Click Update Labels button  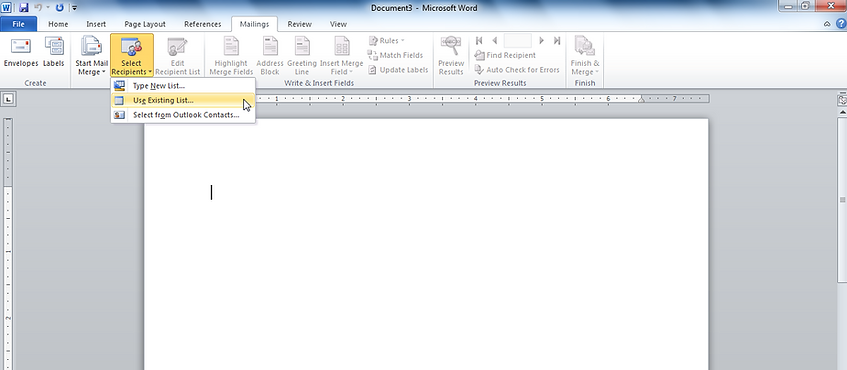tap(398, 70)
